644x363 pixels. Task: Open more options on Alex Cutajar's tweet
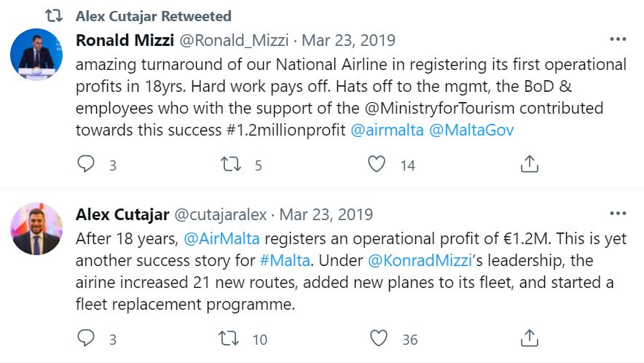[618, 214]
